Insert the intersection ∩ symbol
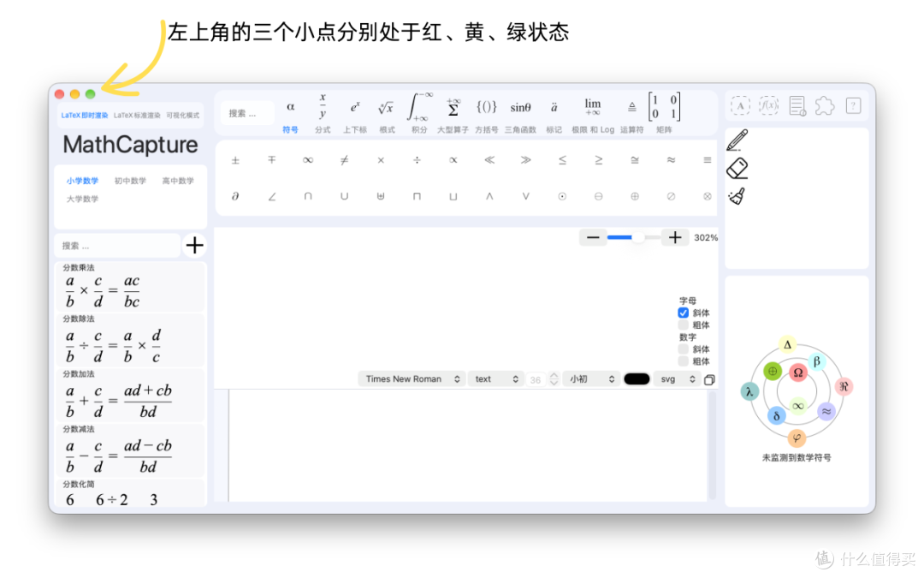This screenshot has width=924, height=578. click(308, 196)
